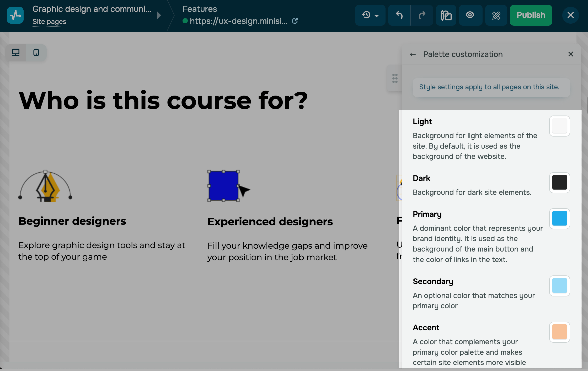Click the Site pages link

pyautogui.click(x=49, y=22)
